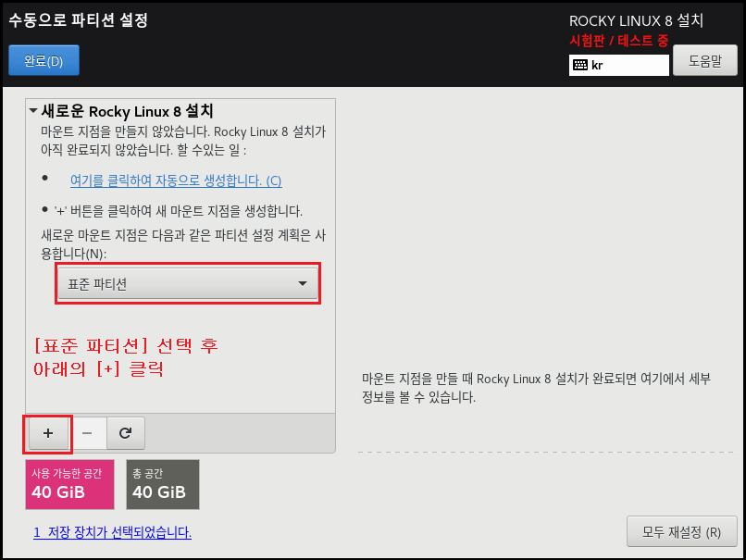Click the 마운트 지점을 만들 때 details text
Image resolution: width=746 pixels, height=560 pixels.
pyautogui.click(x=536, y=388)
